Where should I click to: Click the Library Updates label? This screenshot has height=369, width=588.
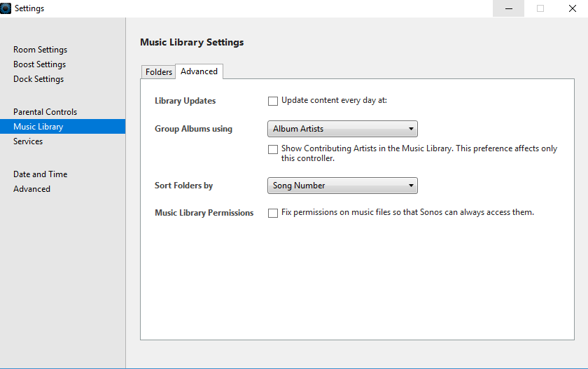(x=185, y=101)
